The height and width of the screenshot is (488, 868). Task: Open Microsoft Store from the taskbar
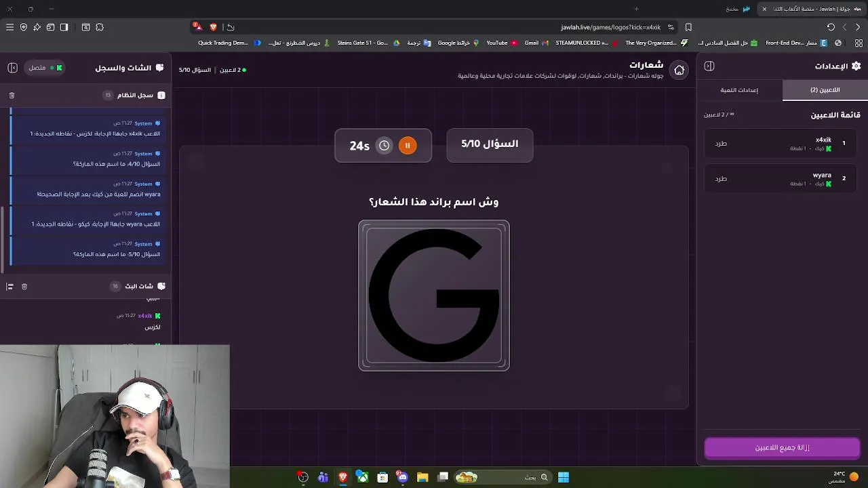[382, 477]
